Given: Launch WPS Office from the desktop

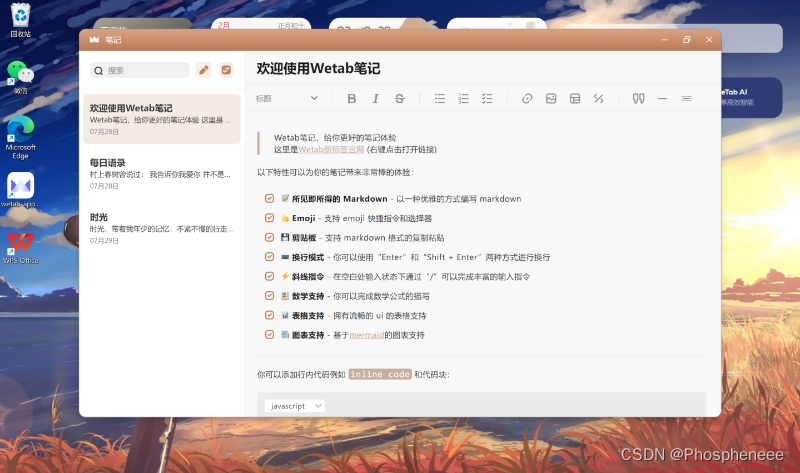Looking at the screenshot, I should tap(20, 247).
